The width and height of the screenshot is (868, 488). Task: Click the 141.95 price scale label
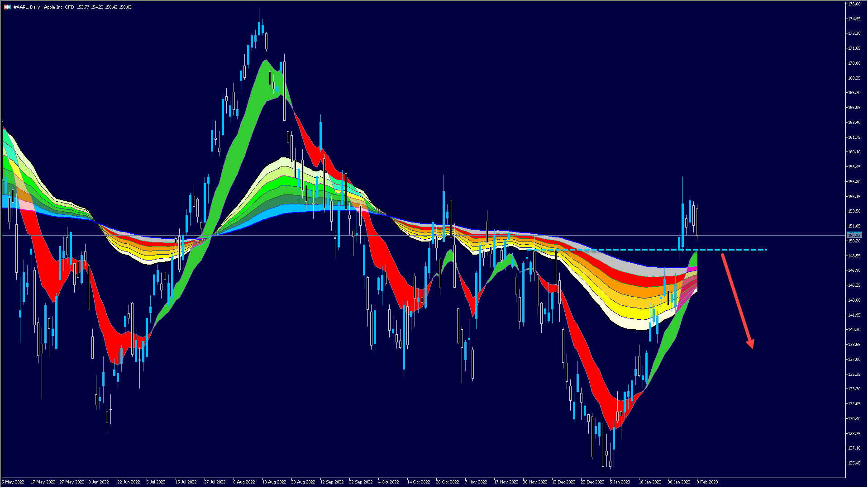coord(854,315)
